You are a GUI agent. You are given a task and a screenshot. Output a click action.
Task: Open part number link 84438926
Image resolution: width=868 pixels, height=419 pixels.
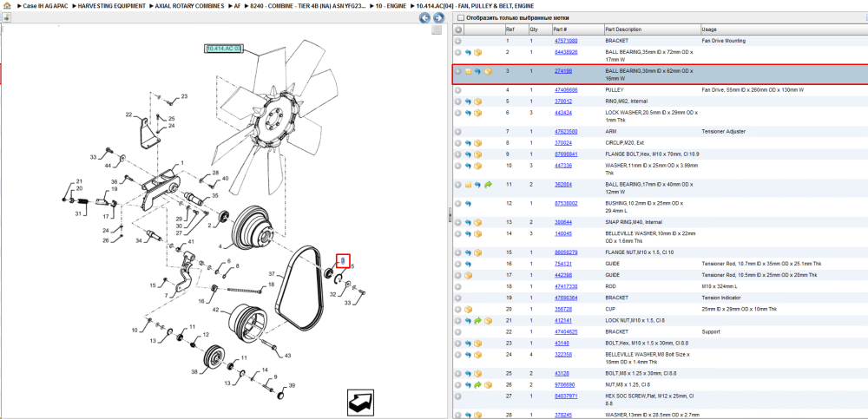coord(566,52)
